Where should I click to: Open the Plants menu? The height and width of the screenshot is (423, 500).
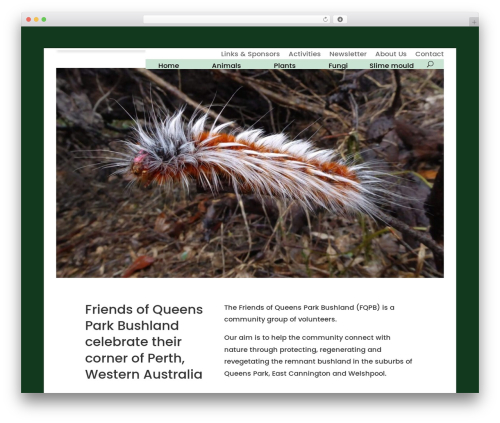tap(284, 66)
